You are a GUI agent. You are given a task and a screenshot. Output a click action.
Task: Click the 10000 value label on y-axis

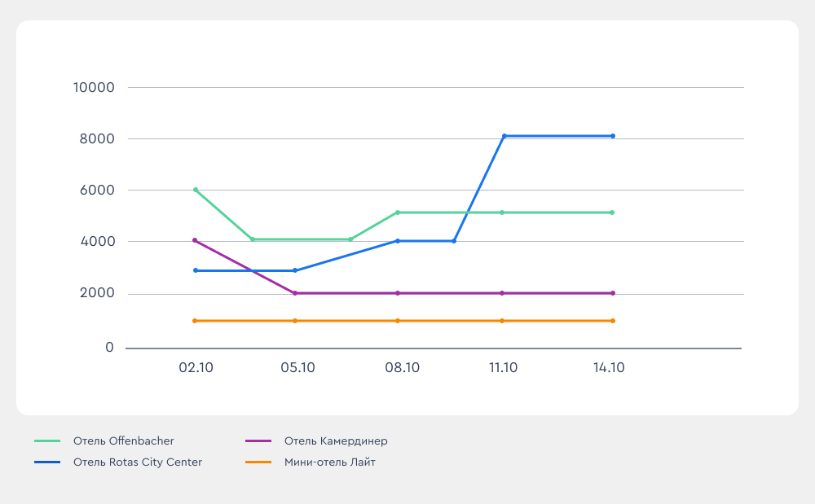coord(93,88)
